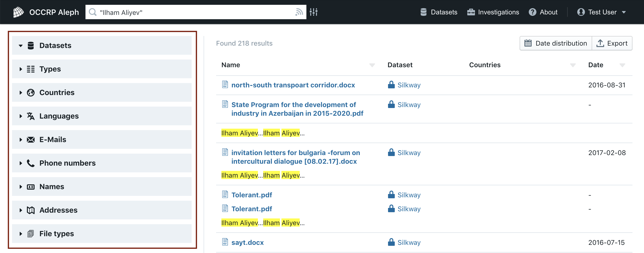Screen dimensions: 644x253
Task: Open north-south transpoart corridor.docx
Action: [293, 85]
